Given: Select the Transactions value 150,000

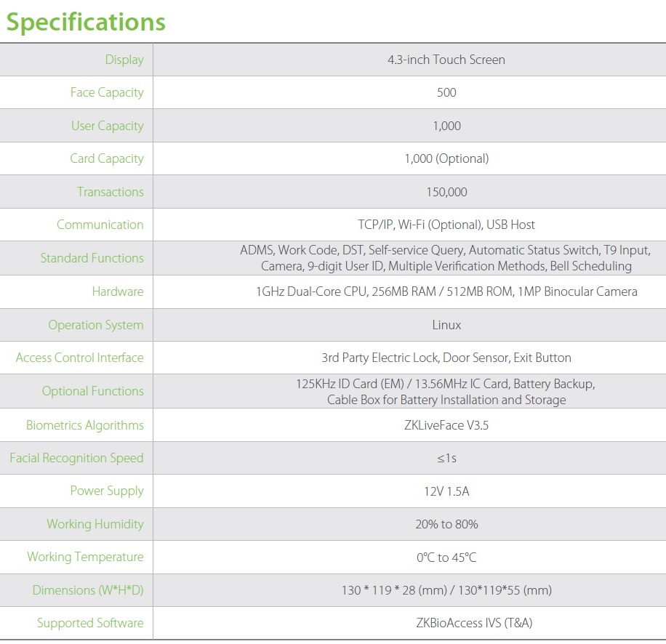Looking at the screenshot, I should pos(446,192).
